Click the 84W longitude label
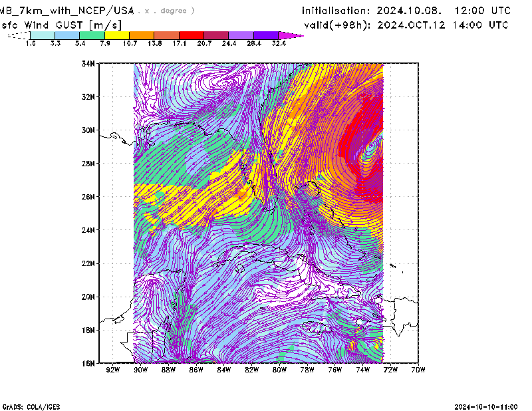Image resolution: width=532 pixels, height=411 pixels. coord(224,370)
